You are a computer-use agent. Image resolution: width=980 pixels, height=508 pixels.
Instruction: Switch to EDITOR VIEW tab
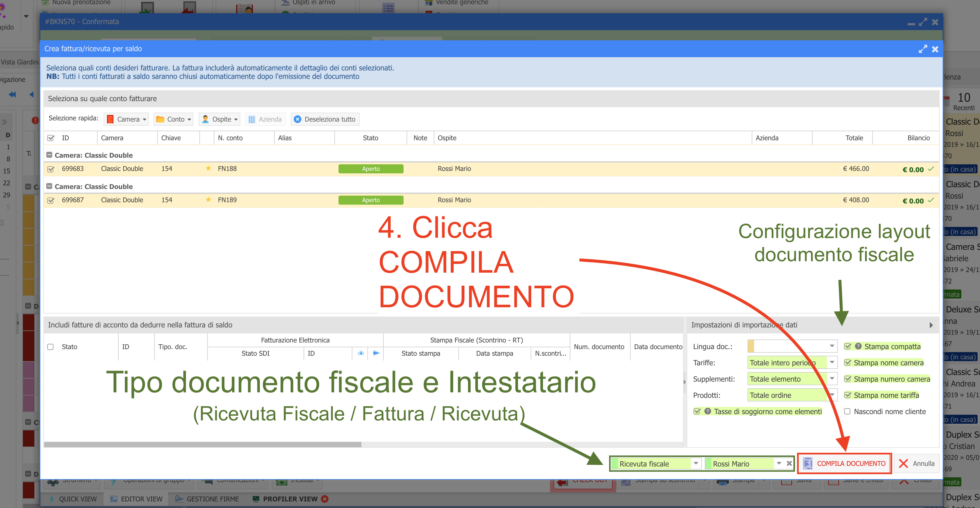pyautogui.click(x=136, y=499)
